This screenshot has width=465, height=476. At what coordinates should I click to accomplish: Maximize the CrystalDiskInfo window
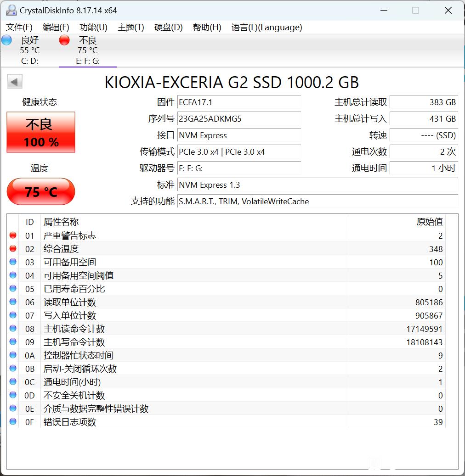(415, 10)
